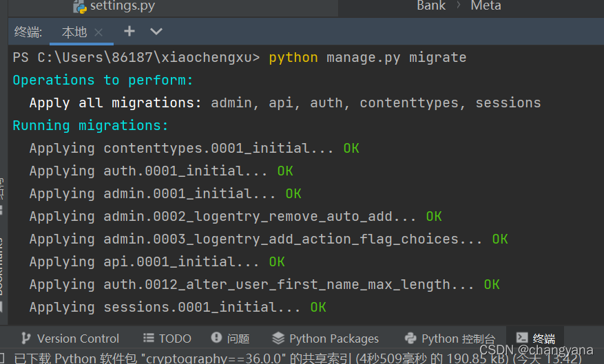Expand the terminal shell options chevron
The image size is (604, 364).
pos(156,31)
